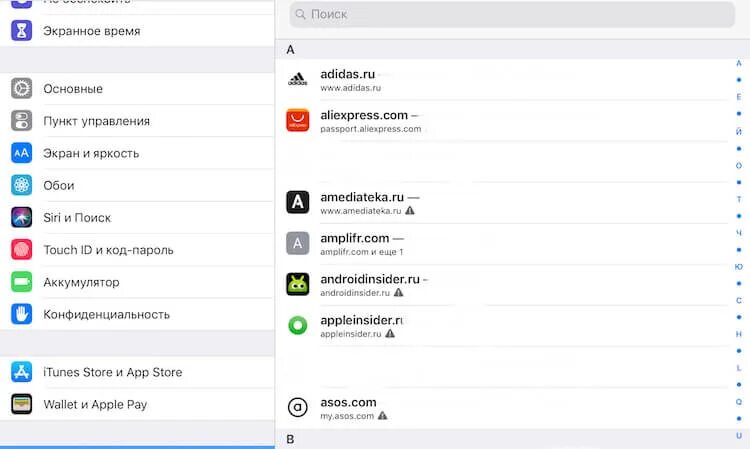The width and height of the screenshot is (750, 449).
Task: Open Wallet и Apple Pay settings
Action: click(x=137, y=404)
